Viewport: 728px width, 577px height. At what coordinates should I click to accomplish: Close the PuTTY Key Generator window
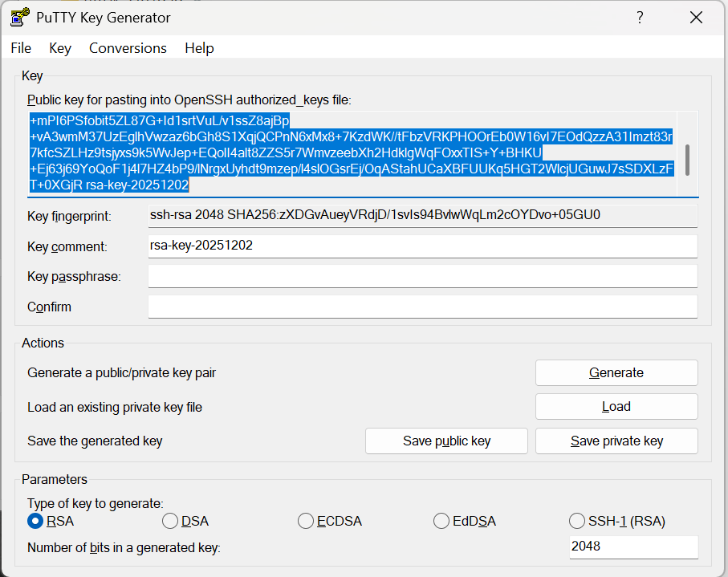(697, 18)
